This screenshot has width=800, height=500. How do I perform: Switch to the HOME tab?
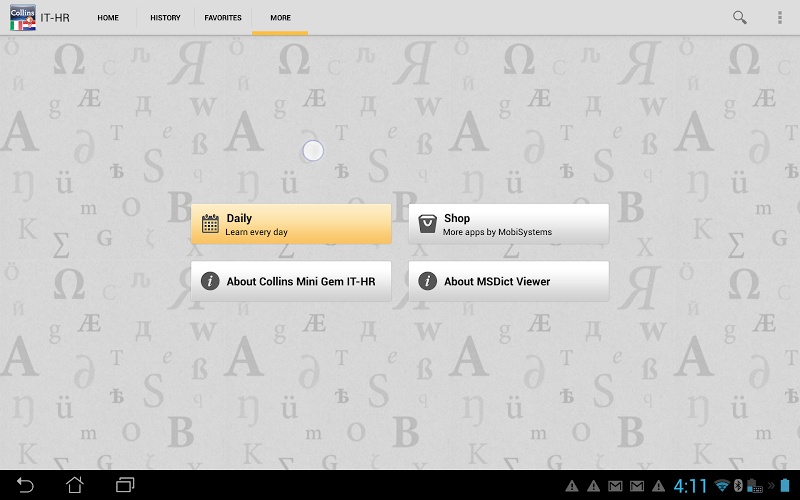pyautogui.click(x=108, y=17)
